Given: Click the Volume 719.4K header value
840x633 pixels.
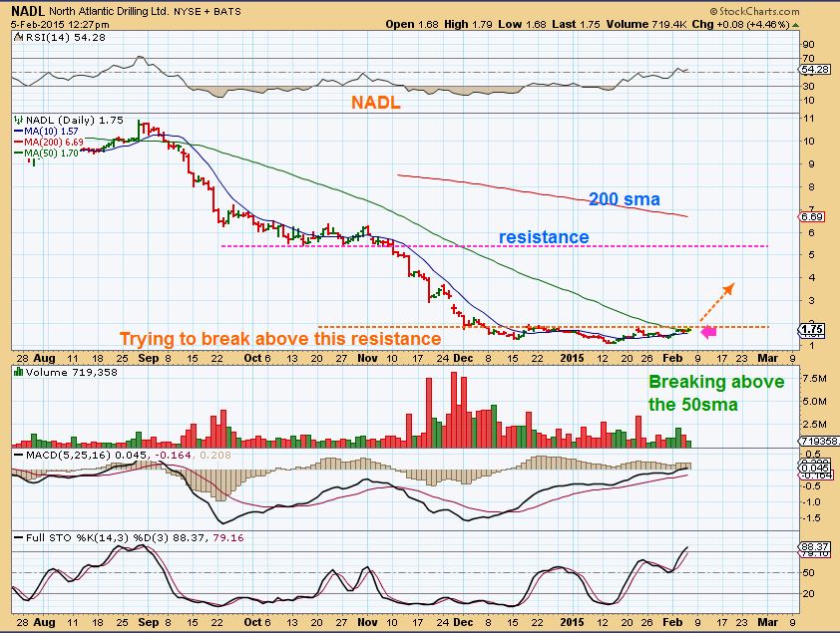Looking at the screenshot, I should (646, 24).
